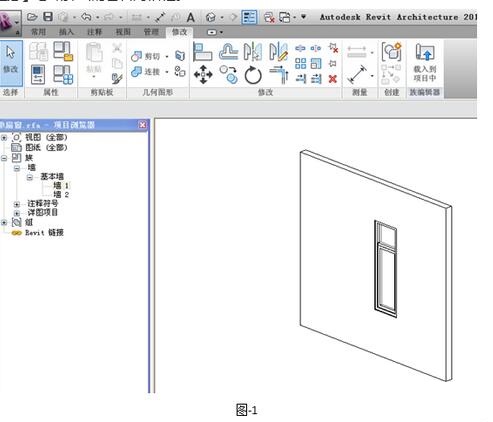Click the red Delete icon
The height and width of the screenshot is (422, 493).
click(333, 79)
